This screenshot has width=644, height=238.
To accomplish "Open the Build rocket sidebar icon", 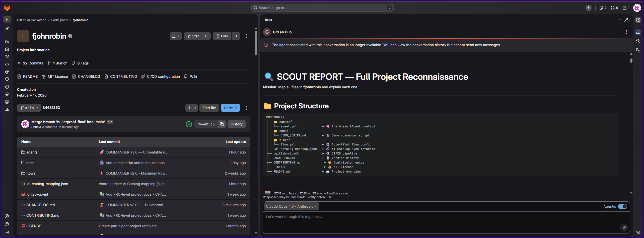I will coord(7,72).
